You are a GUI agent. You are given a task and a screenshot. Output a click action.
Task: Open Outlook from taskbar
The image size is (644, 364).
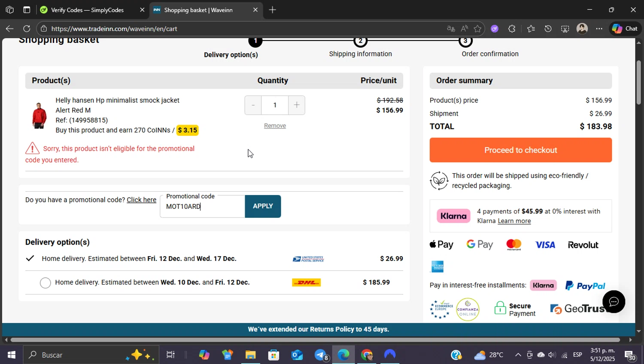point(297,355)
